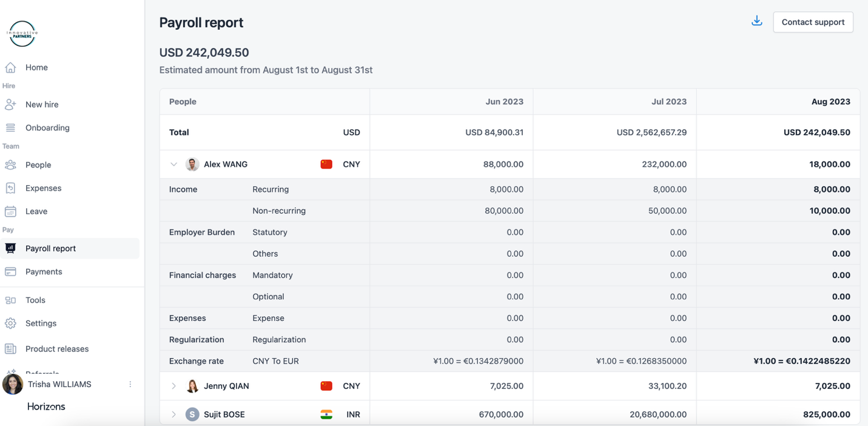Select Payroll report in the sidebar
Viewport: 868px width, 426px height.
[x=50, y=248]
